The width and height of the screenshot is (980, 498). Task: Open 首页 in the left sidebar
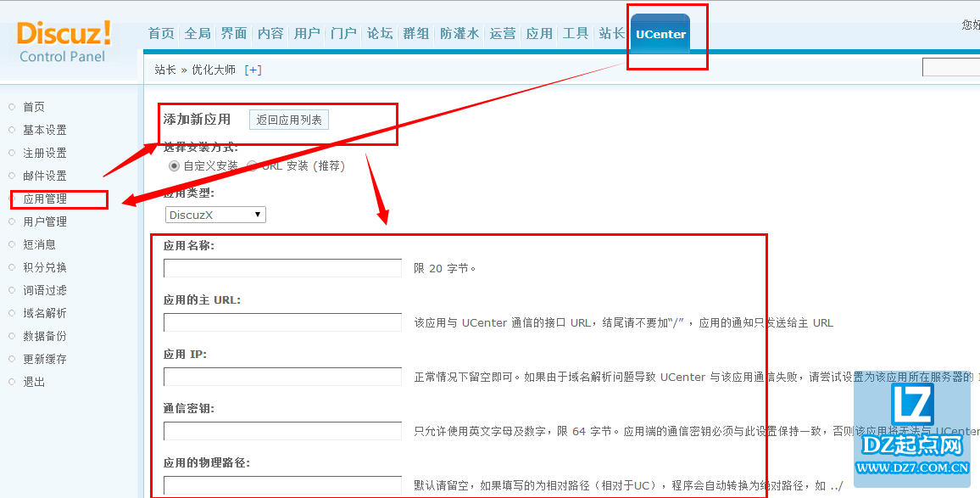point(34,107)
